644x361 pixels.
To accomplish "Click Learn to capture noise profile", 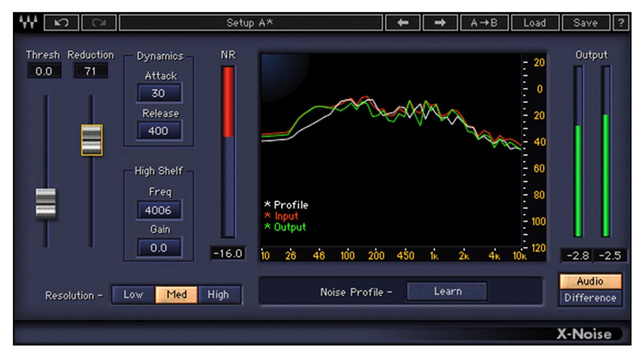I will click(x=447, y=292).
